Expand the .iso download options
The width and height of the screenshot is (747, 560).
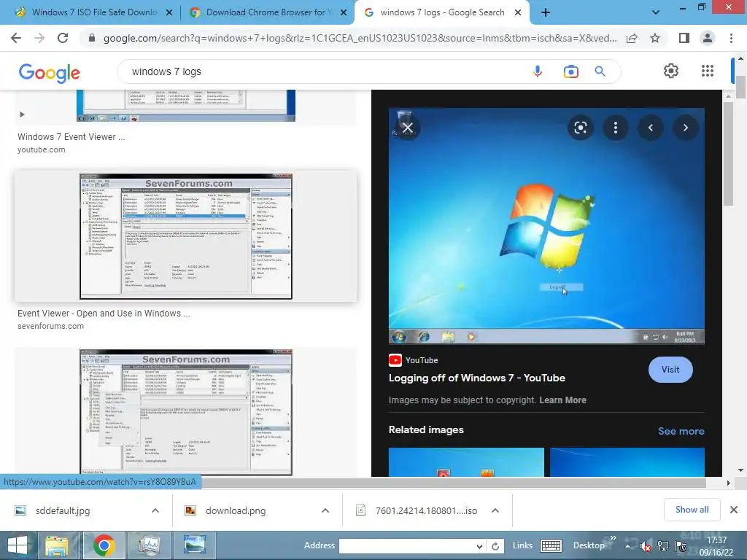pos(495,510)
